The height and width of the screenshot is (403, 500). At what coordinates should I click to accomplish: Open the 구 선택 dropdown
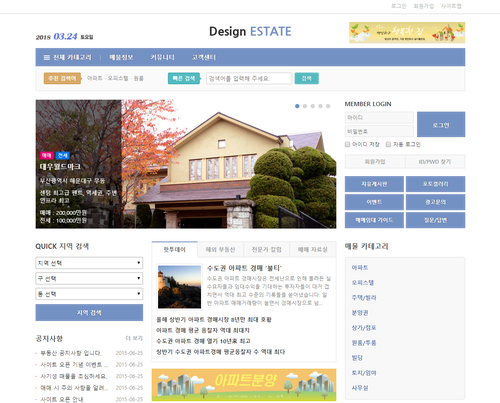point(89,278)
